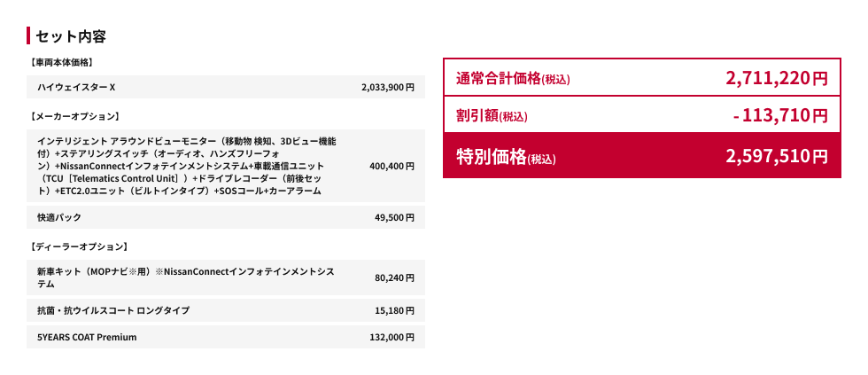Click the 400,400円 option price

coord(391,166)
